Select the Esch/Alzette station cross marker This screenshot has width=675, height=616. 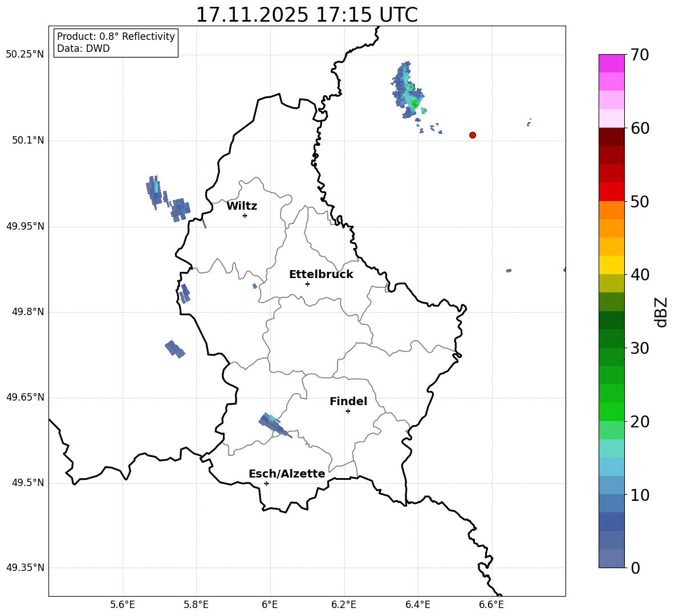pyautogui.click(x=266, y=483)
